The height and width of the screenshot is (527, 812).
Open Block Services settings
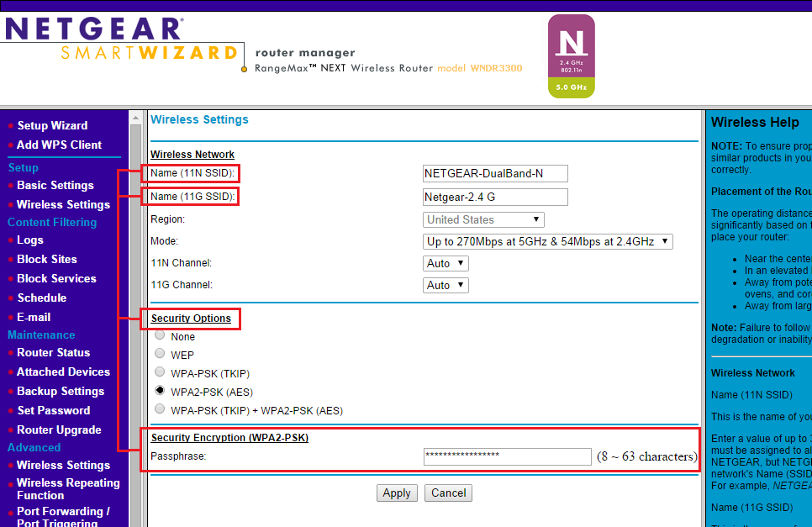[56, 278]
